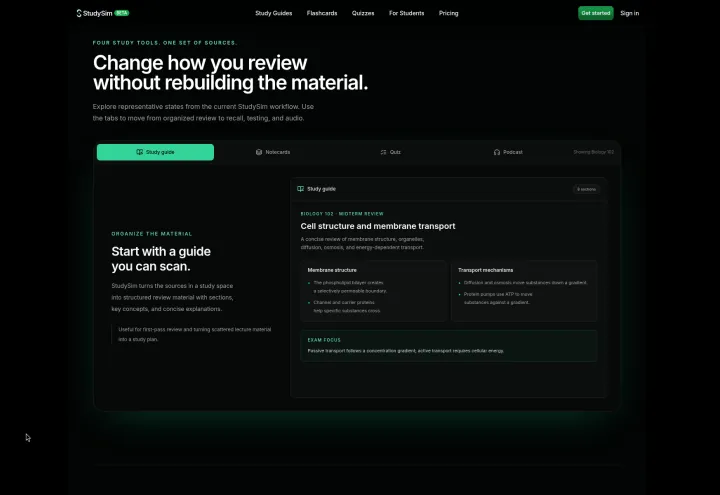Screen dimensions: 720x495
Task: Click the green Get started button
Action: [596, 13]
